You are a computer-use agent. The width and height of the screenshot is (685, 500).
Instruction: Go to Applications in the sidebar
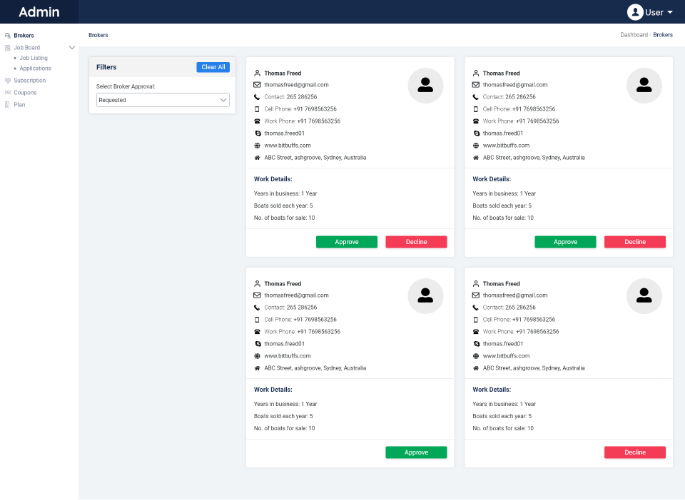click(35, 68)
